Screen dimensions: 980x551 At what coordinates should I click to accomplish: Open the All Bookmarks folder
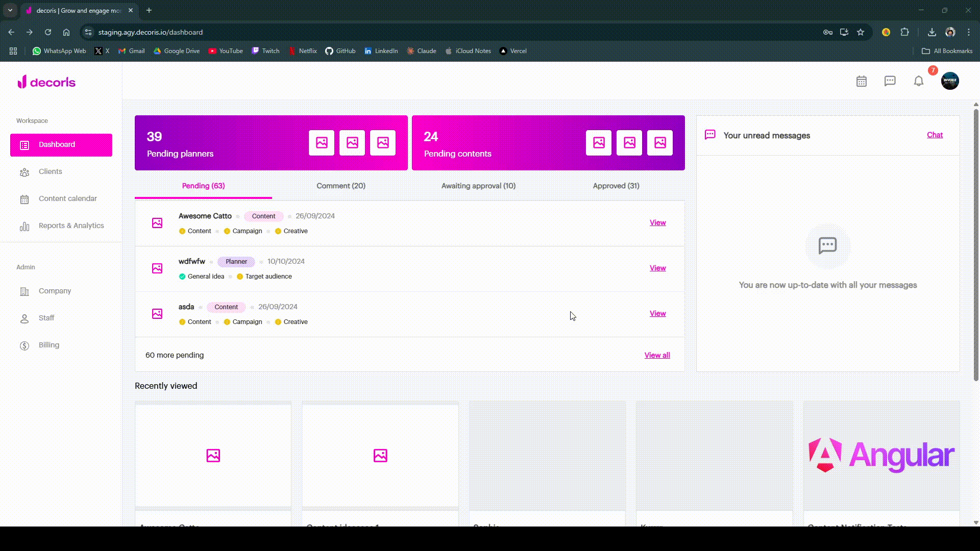click(x=947, y=51)
